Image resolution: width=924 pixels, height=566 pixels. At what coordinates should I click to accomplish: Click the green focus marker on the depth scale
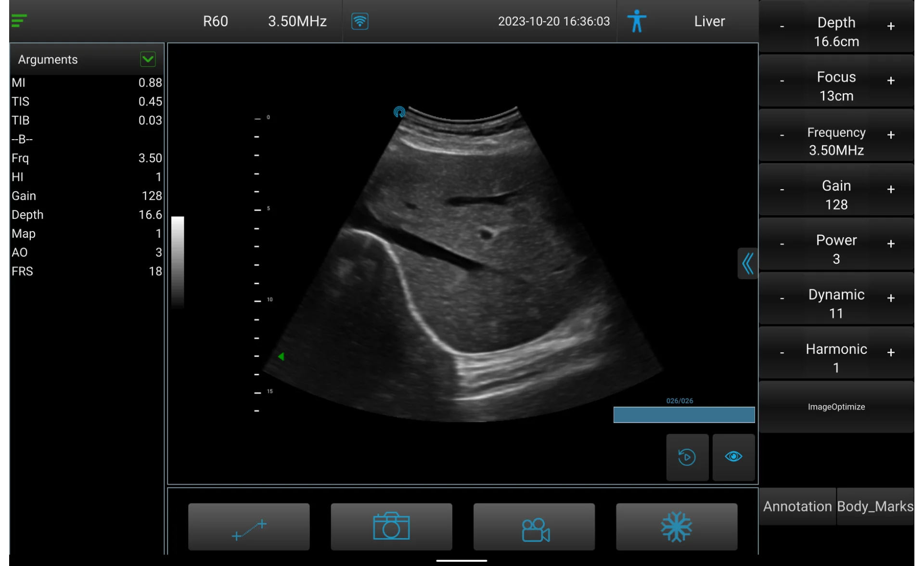[281, 357]
